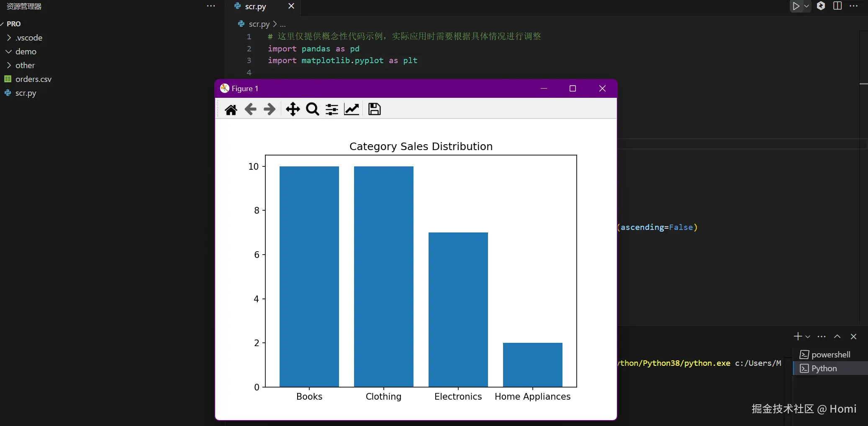This screenshot has width=868, height=426.
Task: Maximize the terminal panel with the up chevron
Action: tap(837, 337)
